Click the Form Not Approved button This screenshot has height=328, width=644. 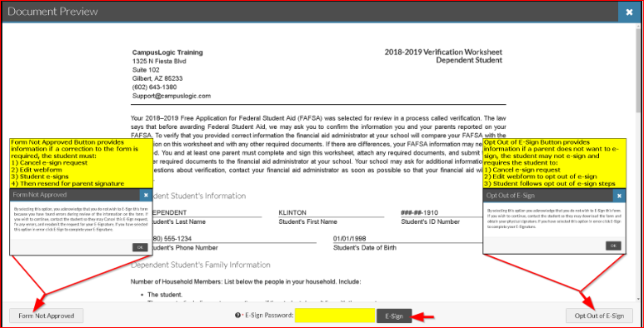pyautogui.click(x=47, y=316)
